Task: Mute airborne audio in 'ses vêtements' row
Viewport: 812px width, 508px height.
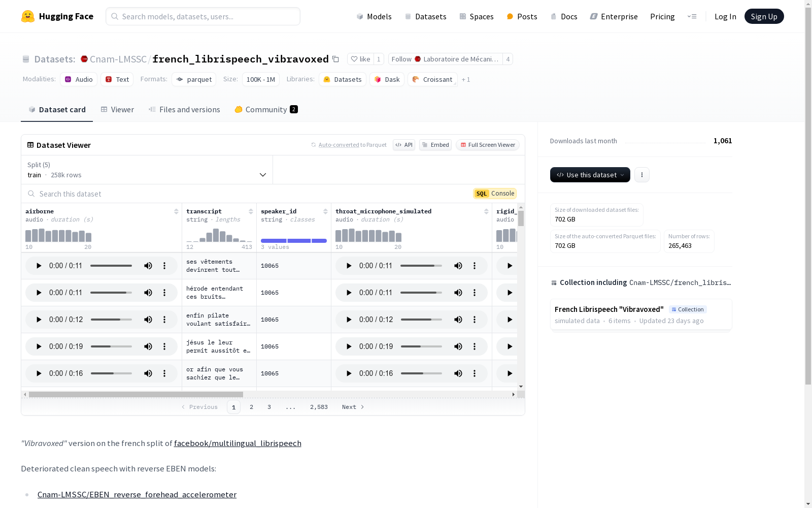Action: [x=148, y=266]
